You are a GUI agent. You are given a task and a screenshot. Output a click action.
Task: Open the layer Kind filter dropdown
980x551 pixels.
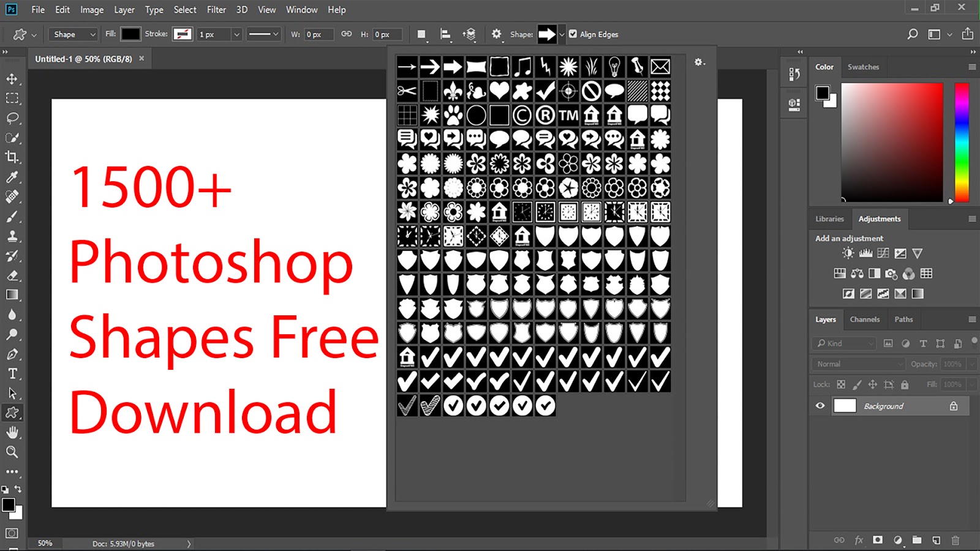[844, 343]
